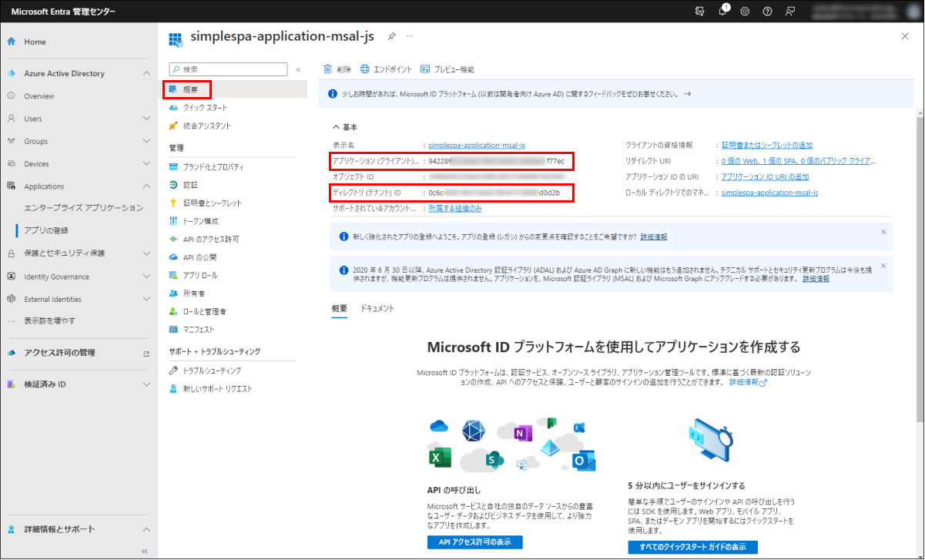The height and width of the screenshot is (560, 925).
Task: Expand External Identities section
Action: coord(146,299)
